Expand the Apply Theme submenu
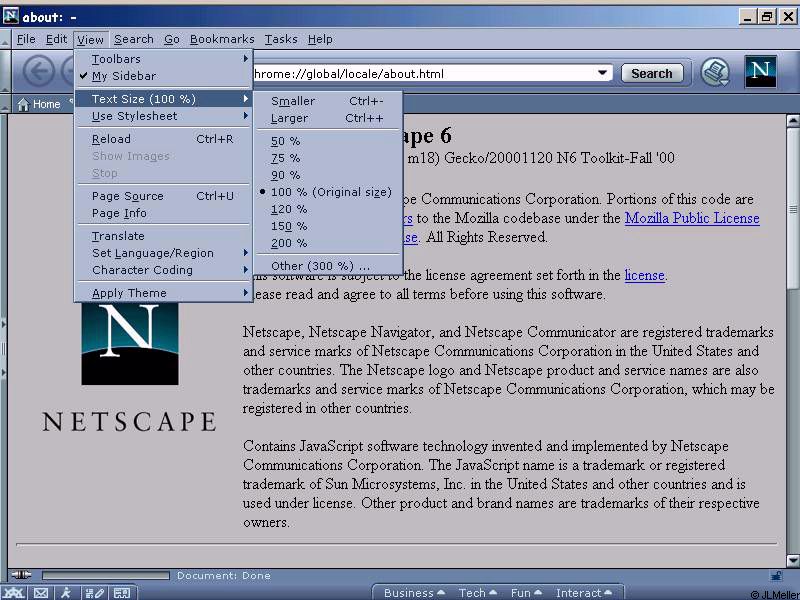 tap(164, 293)
